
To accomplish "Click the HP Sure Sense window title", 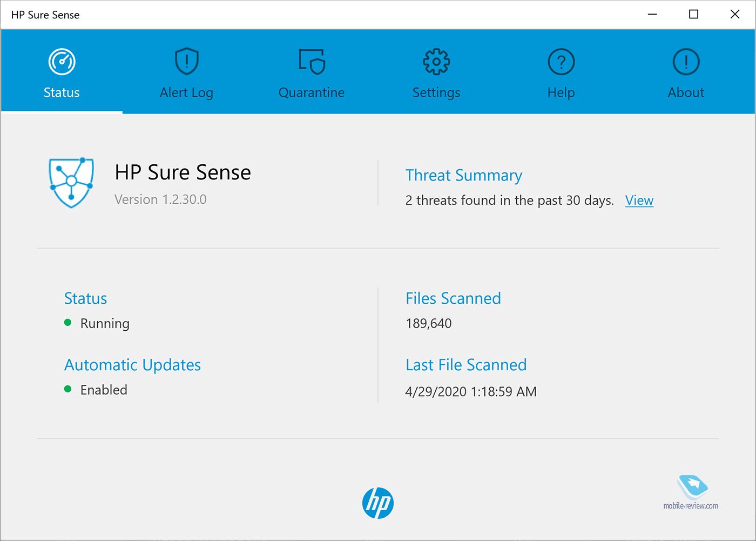I will tap(45, 15).
